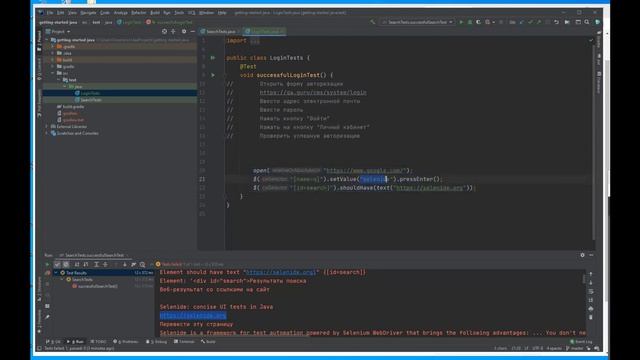Open the Terminal tool window tab
Image resolution: width=640 pixels, height=360 pixels.
184,342
